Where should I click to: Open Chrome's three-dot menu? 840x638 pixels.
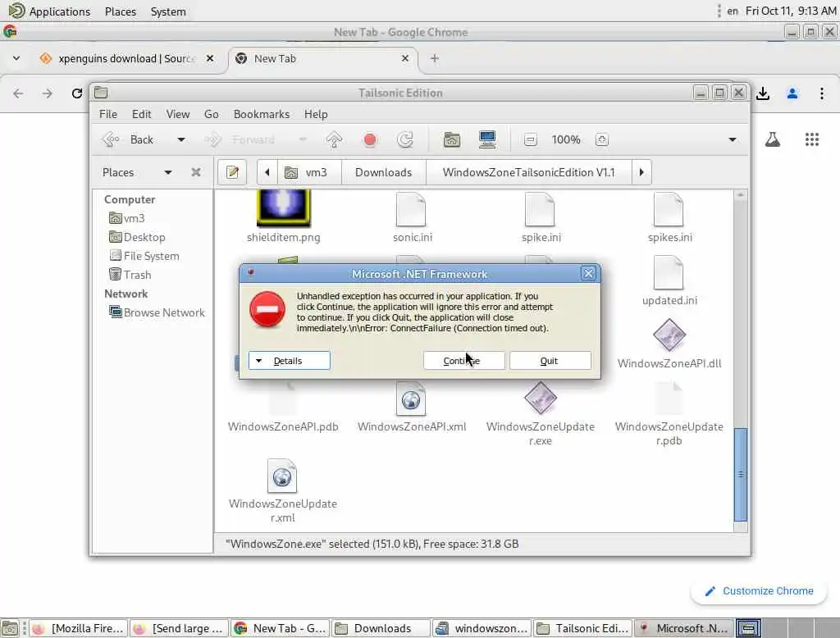tap(822, 93)
